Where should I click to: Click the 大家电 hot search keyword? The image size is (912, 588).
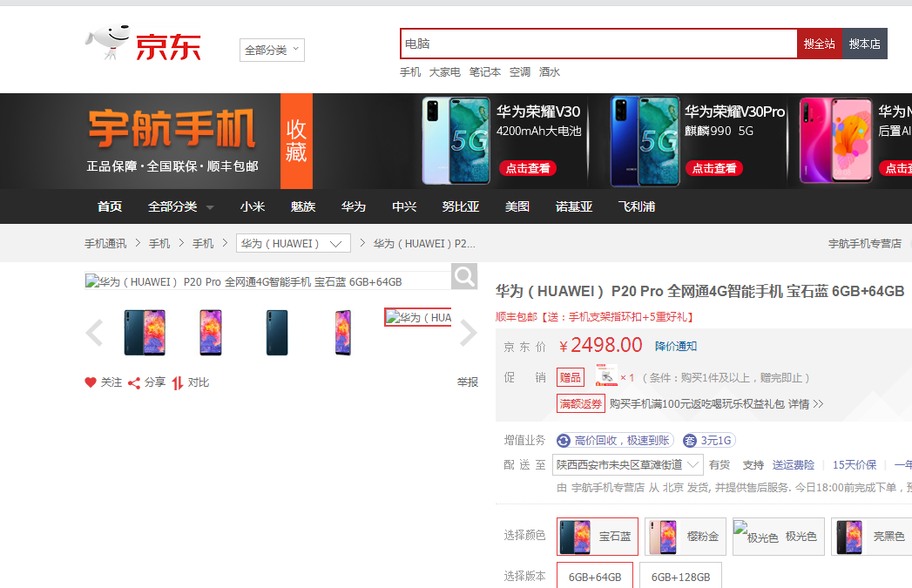[x=445, y=72]
